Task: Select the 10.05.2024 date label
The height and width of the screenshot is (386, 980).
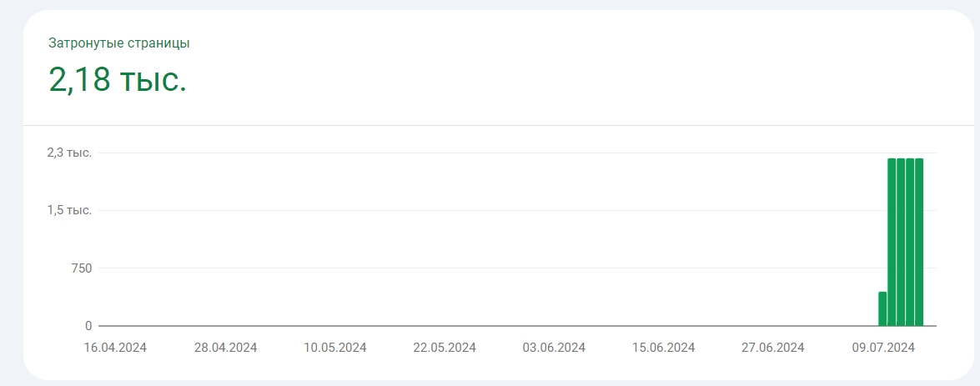Action: tap(335, 348)
